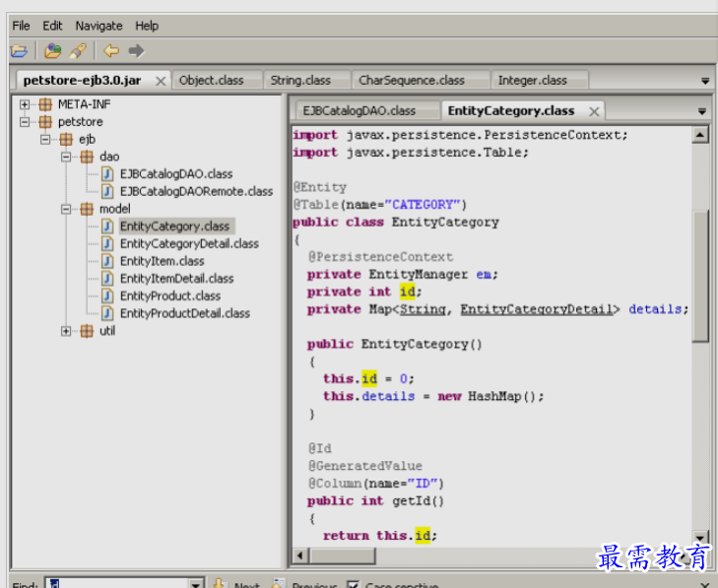Open the class tabs overflow dropdown
Image resolution: width=718 pixels, height=588 pixels.
click(x=701, y=111)
